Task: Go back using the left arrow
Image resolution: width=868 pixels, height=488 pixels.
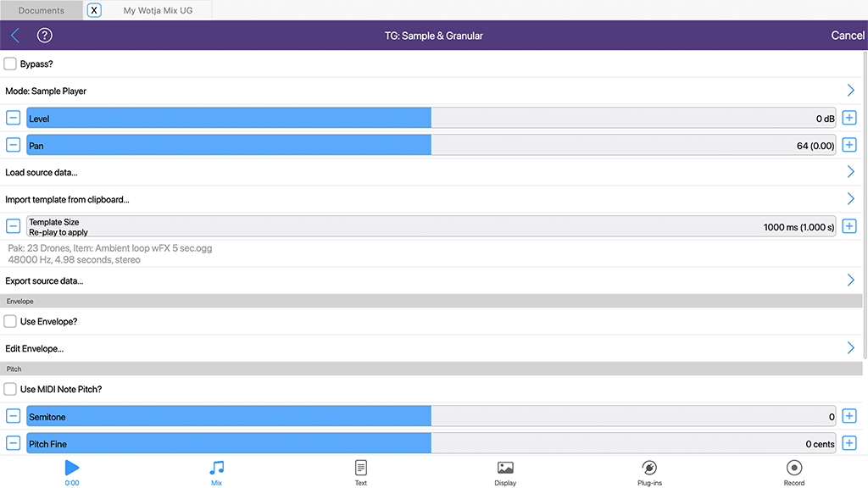Action: 15,36
